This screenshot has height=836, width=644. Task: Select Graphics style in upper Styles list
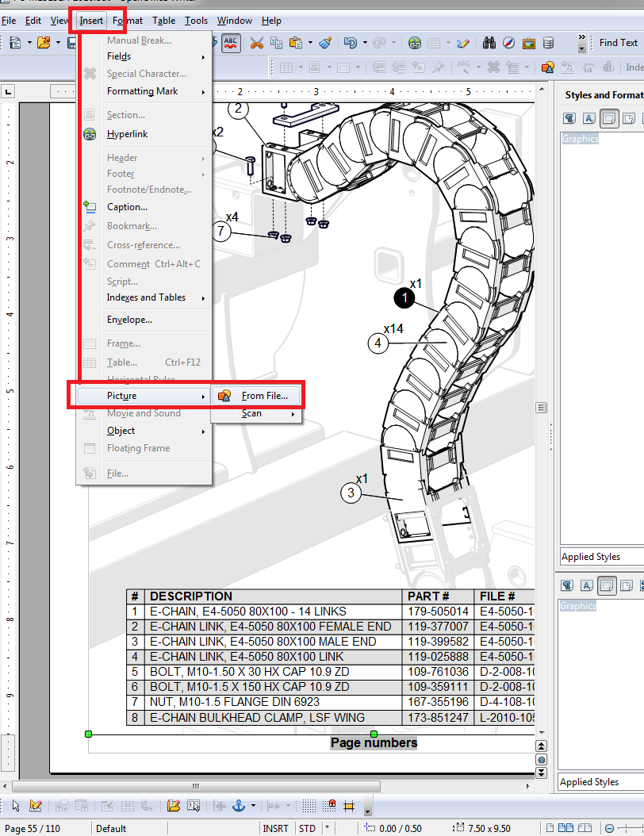tap(581, 139)
